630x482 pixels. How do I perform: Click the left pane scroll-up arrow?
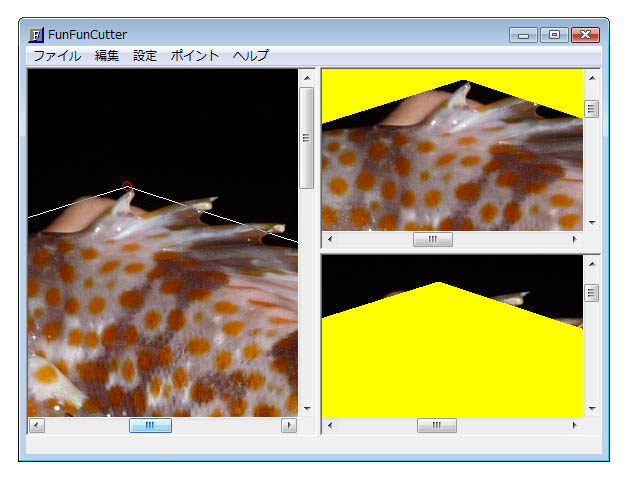tap(307, 78)
